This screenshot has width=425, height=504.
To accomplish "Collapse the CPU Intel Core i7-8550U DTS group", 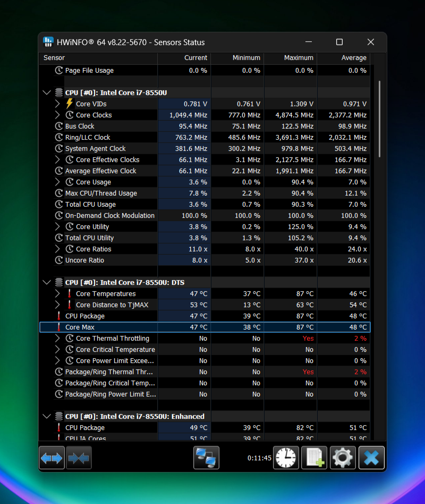I will click(47, 282).
